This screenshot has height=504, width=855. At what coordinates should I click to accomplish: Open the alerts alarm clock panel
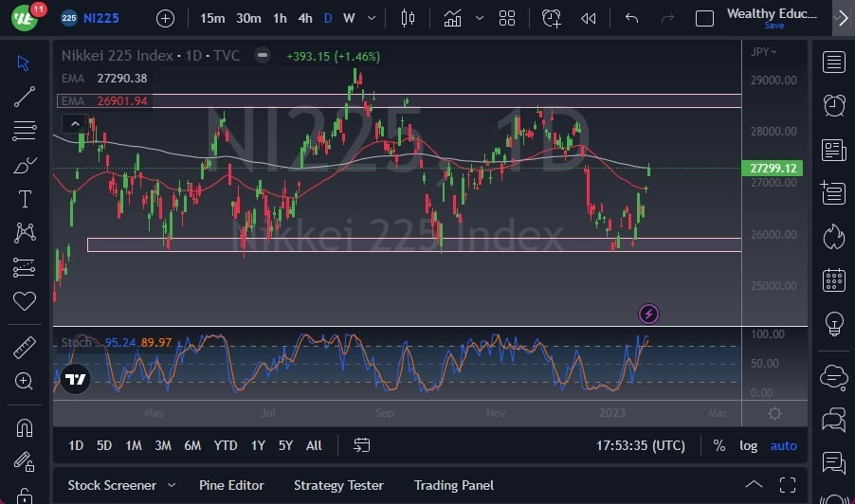click(x=834, y=105)
